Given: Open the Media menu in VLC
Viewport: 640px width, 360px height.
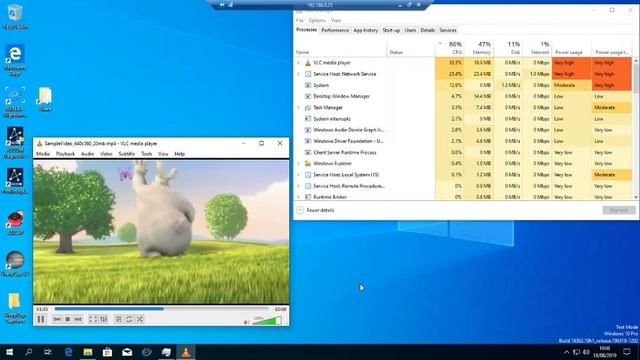Looking at the screenshot, I should point(43,154).
